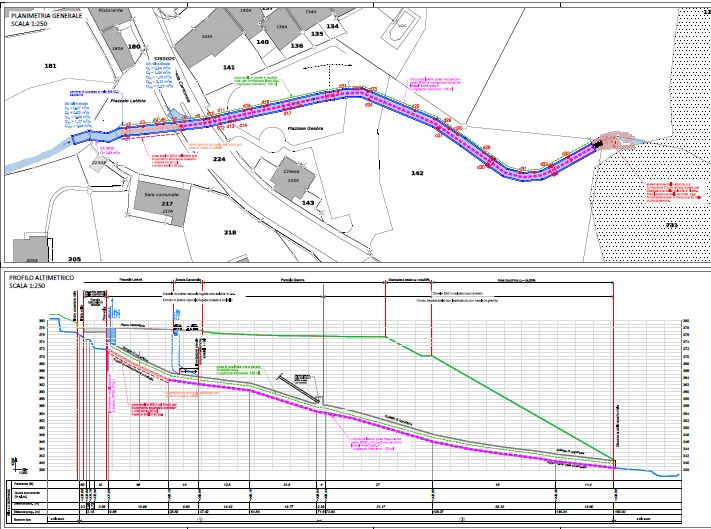
Task: Click parcel number 181
Action: tap(51, 65)
